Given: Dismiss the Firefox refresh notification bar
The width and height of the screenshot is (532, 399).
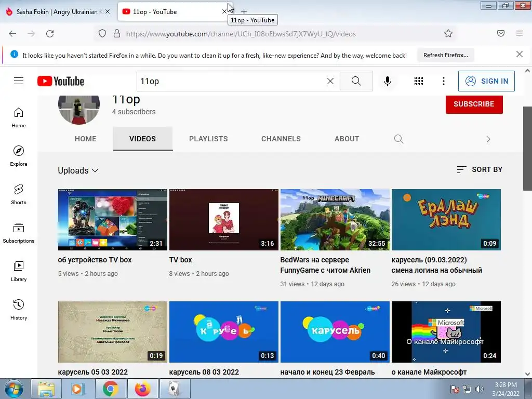Looking at the screenshot, I should click(x=520, y=54).
